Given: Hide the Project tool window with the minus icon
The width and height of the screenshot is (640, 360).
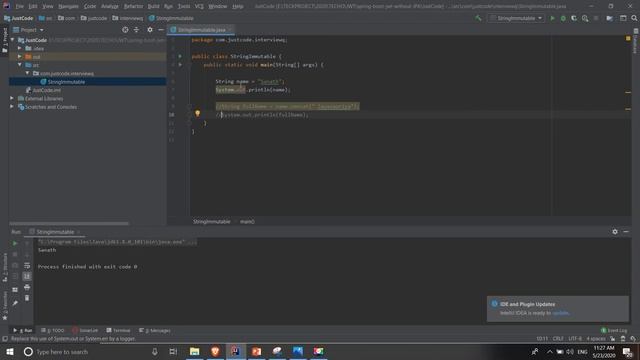Looking at the screenshot, I should point(161,30).
